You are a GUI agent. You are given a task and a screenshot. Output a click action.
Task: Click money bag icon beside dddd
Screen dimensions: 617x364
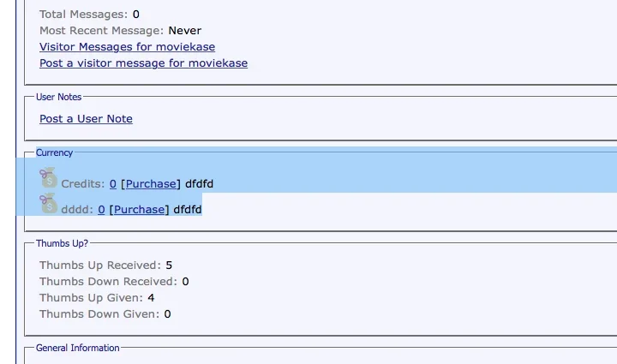click(x=48, y=203)
